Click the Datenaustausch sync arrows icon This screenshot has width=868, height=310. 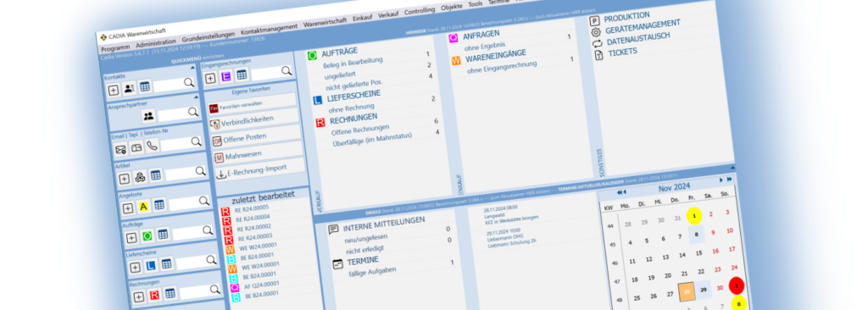tap(597, 44)
